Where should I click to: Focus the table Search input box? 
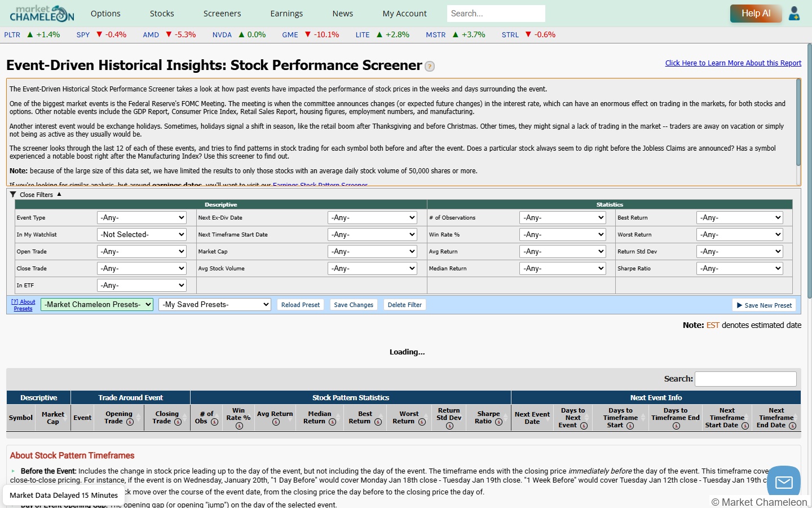[745, 379]
